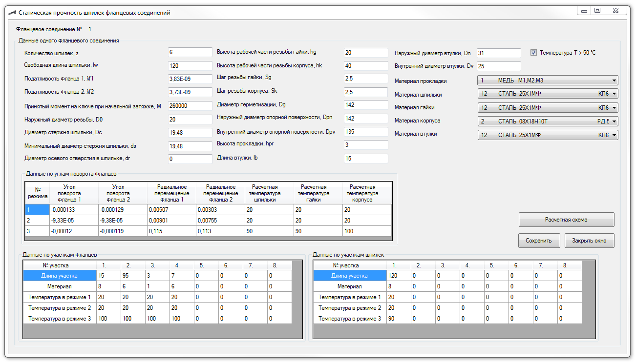The width and height of the screenshot is (636, 364).
Task: Click the Свободная длина шпильки, lw field
Action: tap(190, 65)
